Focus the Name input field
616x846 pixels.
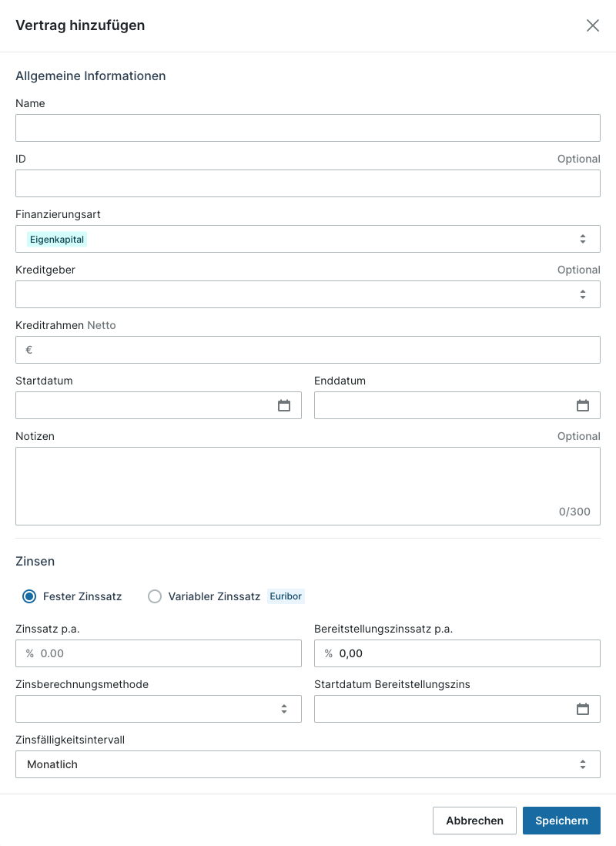point(307,128)
